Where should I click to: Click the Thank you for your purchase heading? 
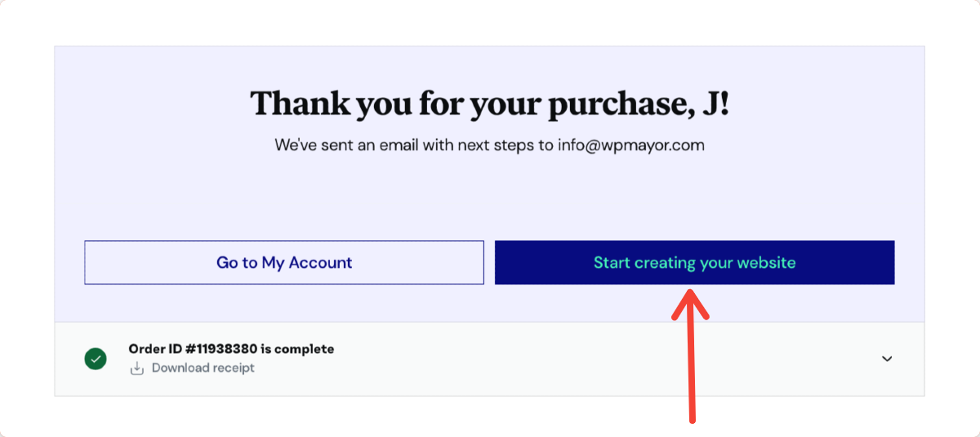click(x=490, y=104)
